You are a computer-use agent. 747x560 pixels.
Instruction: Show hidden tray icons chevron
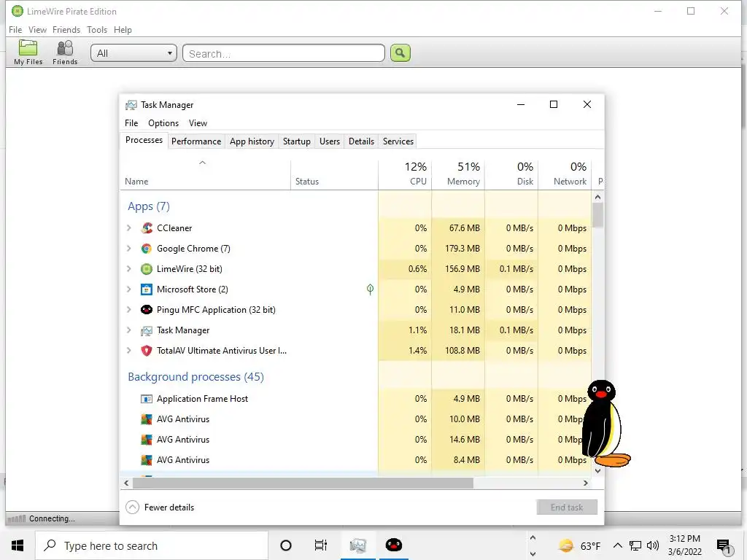(x=617, y=545)
